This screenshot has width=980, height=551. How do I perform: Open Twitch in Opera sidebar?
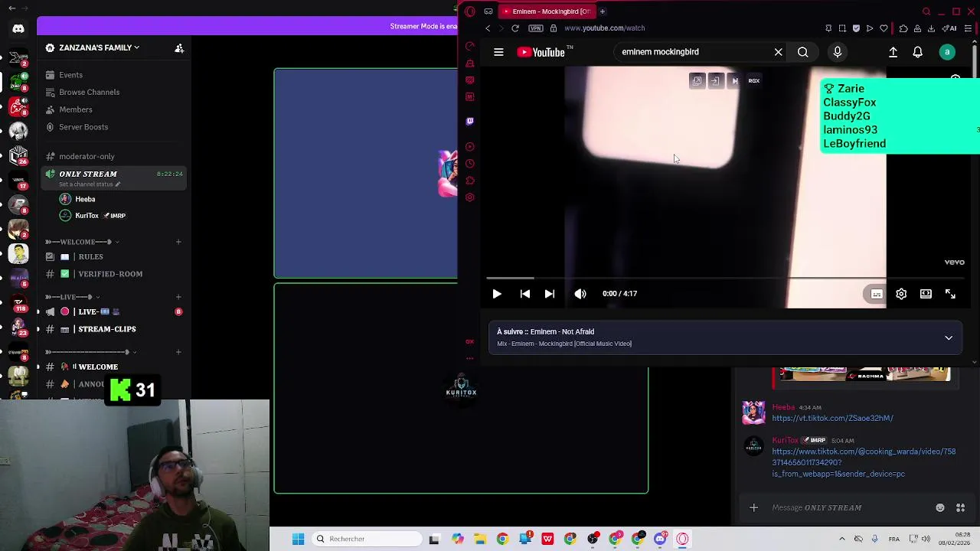coord(469,121)
